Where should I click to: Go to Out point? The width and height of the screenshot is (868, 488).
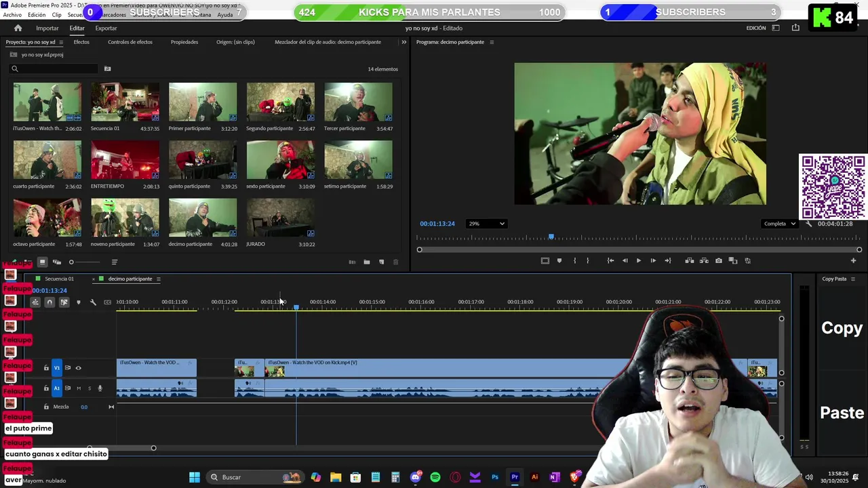click(668, 260)
